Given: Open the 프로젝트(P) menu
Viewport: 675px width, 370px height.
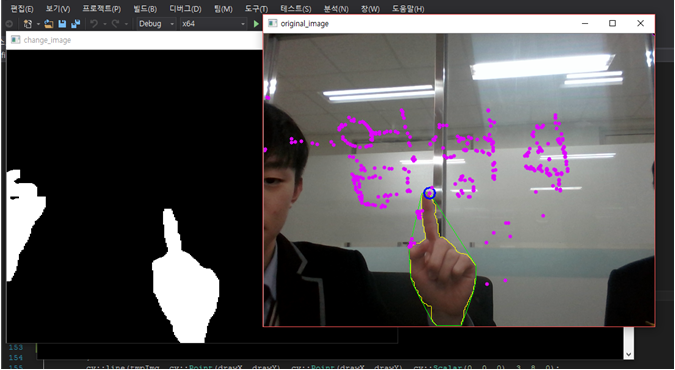Looking at the screenshot, I should [x=102, y=9].
